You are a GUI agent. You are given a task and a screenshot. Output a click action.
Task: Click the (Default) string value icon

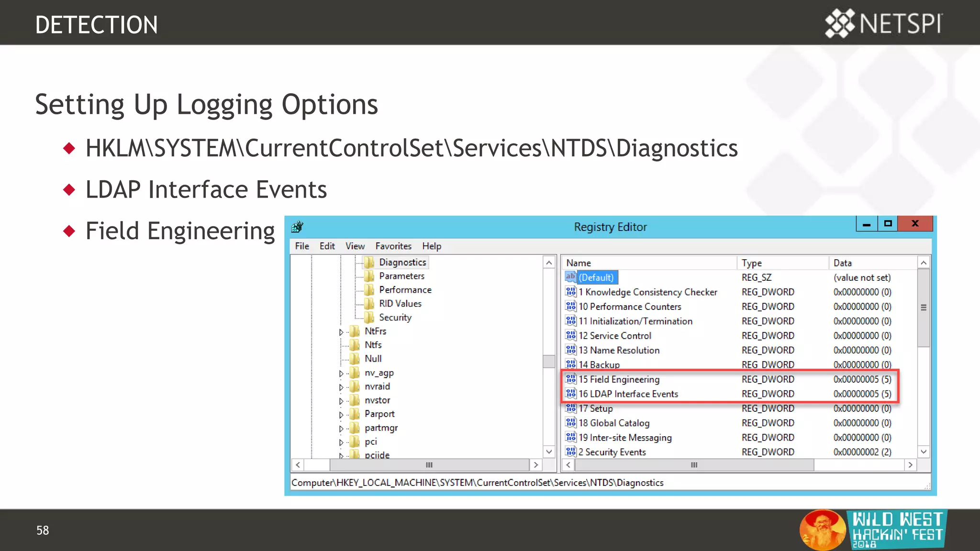pyautogui.click(x=570, y=277)
